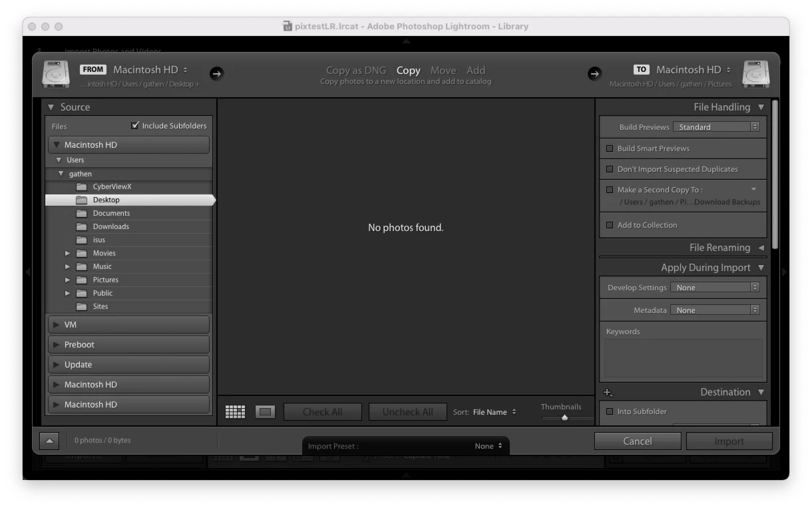Open the FROM Macintosh HD source menu
The width and height of the screenshot is (812, 508).
150,69
